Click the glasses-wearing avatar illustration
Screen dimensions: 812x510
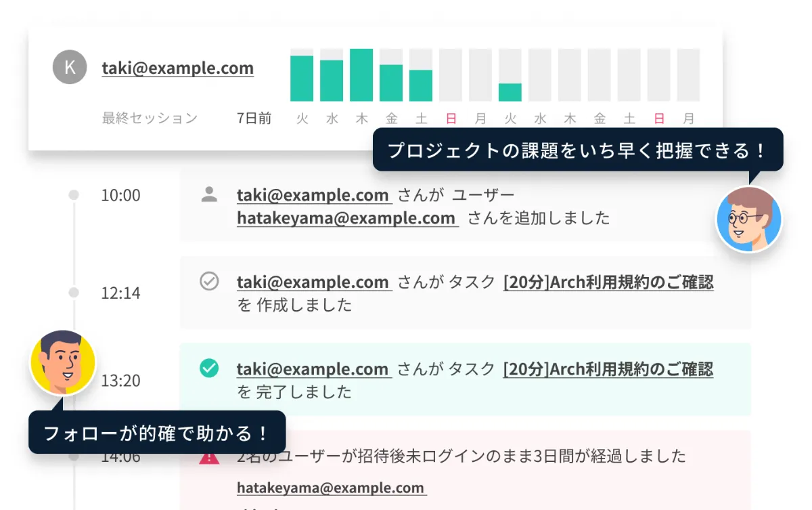tap(748, 219)
